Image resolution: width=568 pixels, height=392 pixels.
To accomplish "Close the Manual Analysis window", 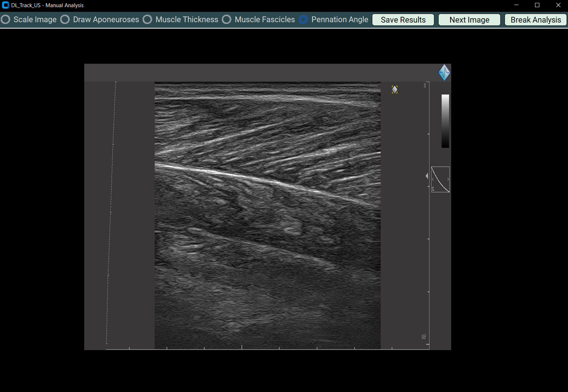I will point(558,5).
